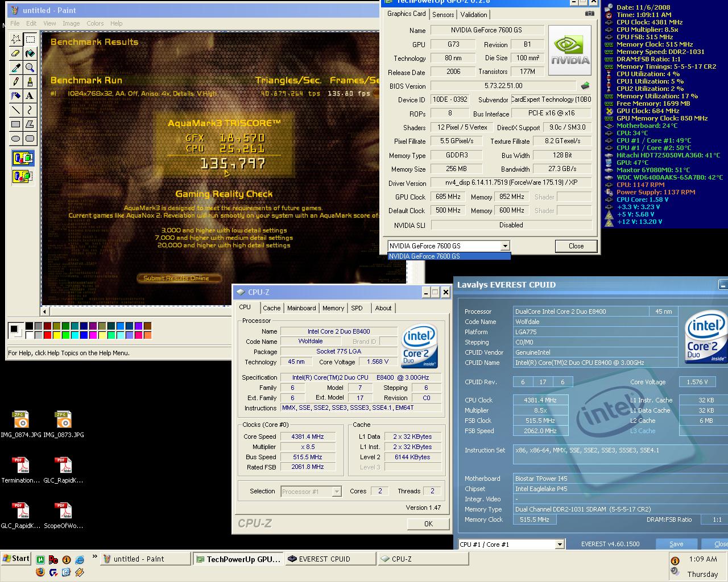Enable transparent selection mode in Paint
This screenshot has height=582, width=728.
pyautogui.click(x=23, y=177)
